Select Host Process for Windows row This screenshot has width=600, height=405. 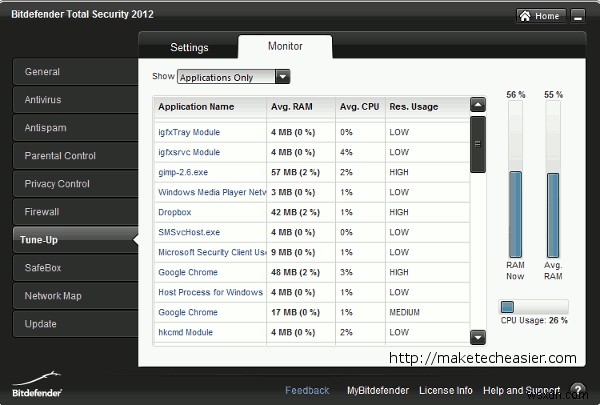[312, 292]
